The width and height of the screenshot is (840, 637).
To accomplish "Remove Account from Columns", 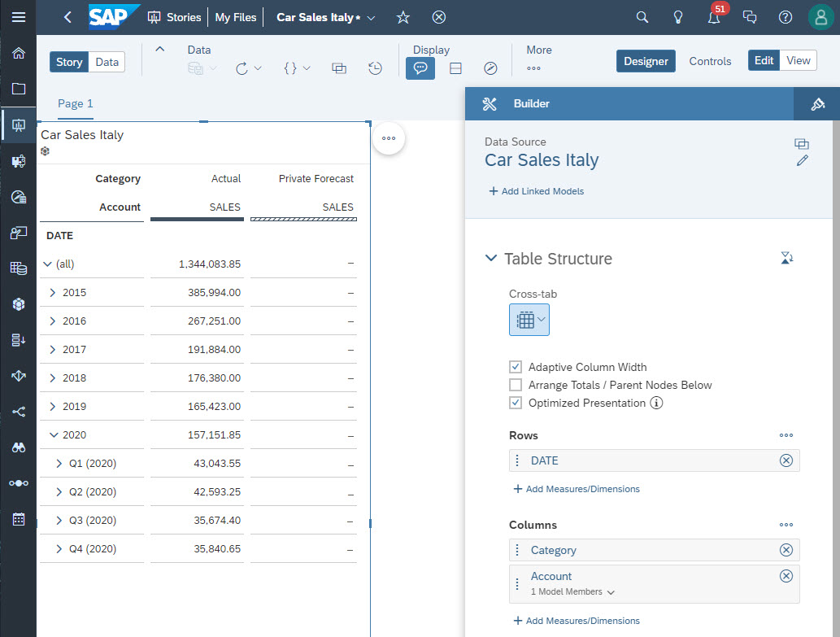I will (x=786, y=576).
